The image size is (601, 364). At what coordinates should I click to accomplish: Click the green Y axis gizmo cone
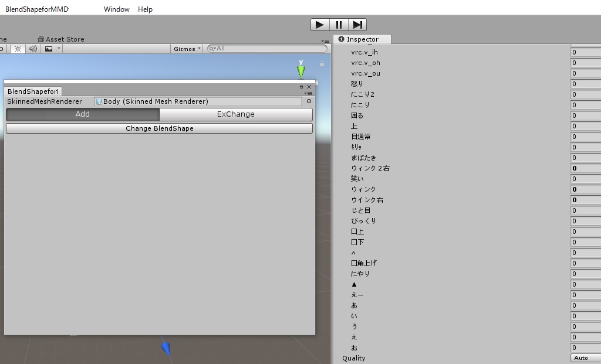tap(301, 72)
